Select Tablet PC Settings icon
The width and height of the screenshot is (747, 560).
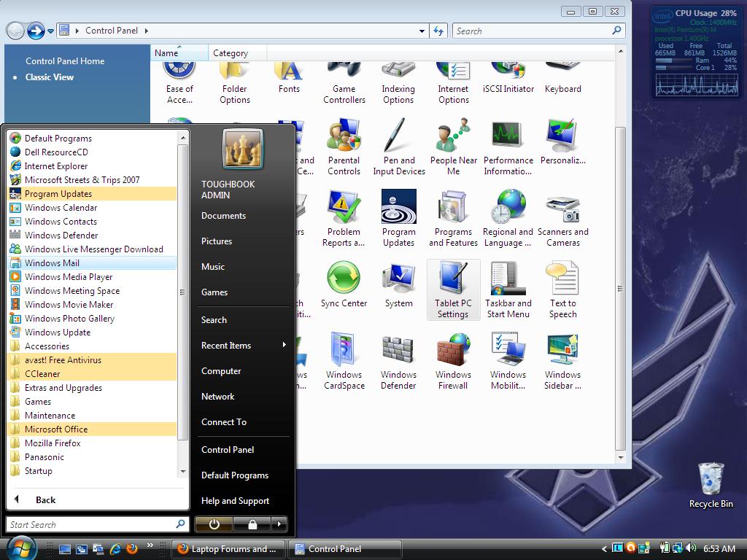coord(453,290)
